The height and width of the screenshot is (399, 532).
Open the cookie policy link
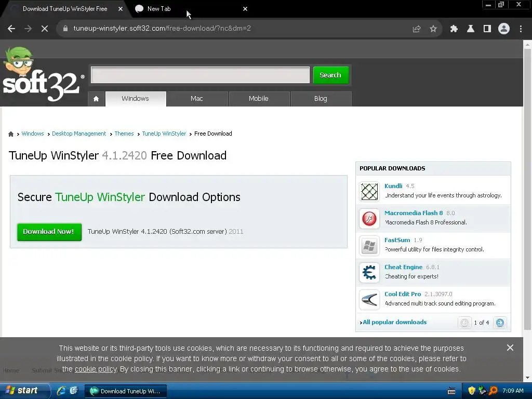pyautogui.click(x=96, y=369)
